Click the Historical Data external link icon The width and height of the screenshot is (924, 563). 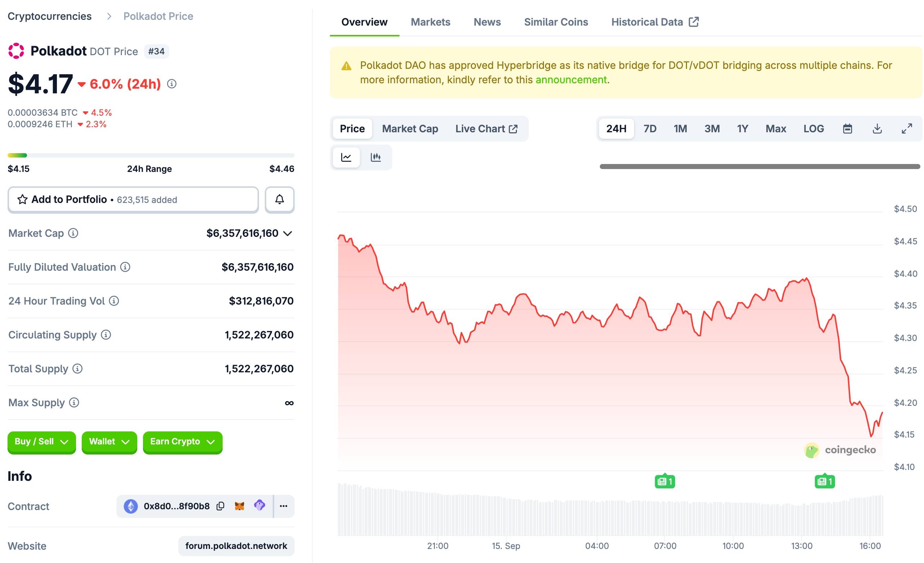click(x=694, y=22)
